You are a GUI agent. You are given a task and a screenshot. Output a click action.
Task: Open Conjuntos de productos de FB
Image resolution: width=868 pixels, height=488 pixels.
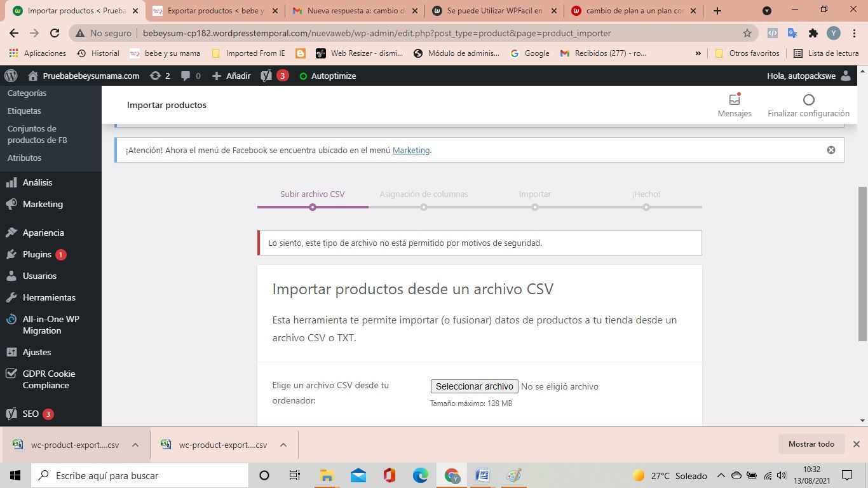point(37,134)
